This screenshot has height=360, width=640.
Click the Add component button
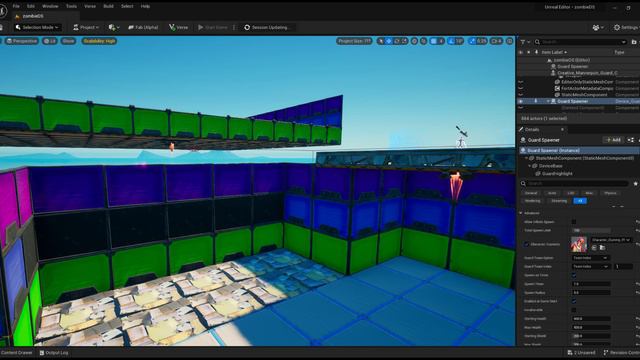point(613,140)
